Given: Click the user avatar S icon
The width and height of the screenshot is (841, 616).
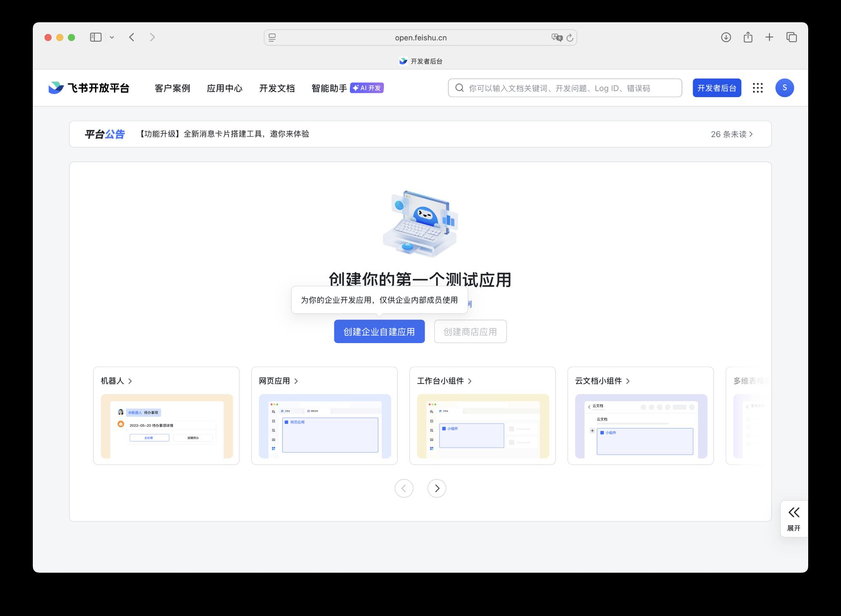Looking at the screenshot, I should [x=784, y=88].
